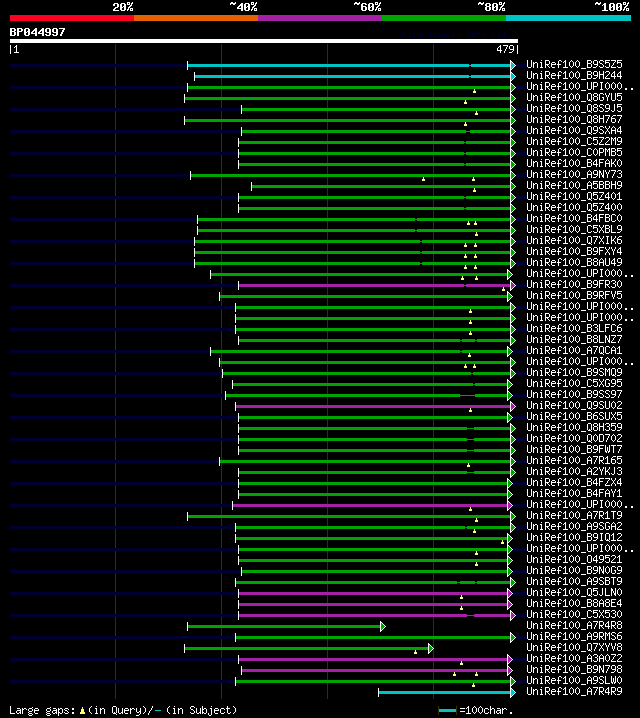Select hit label UniRef100_Q0D702
Viewport: 640px width, 718px height.
pos(574,438)
